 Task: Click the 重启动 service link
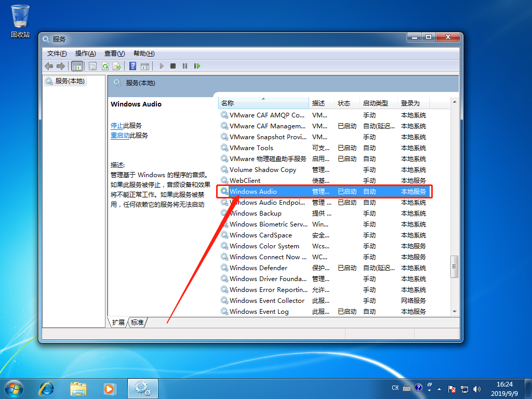click(x=120, y=136)
